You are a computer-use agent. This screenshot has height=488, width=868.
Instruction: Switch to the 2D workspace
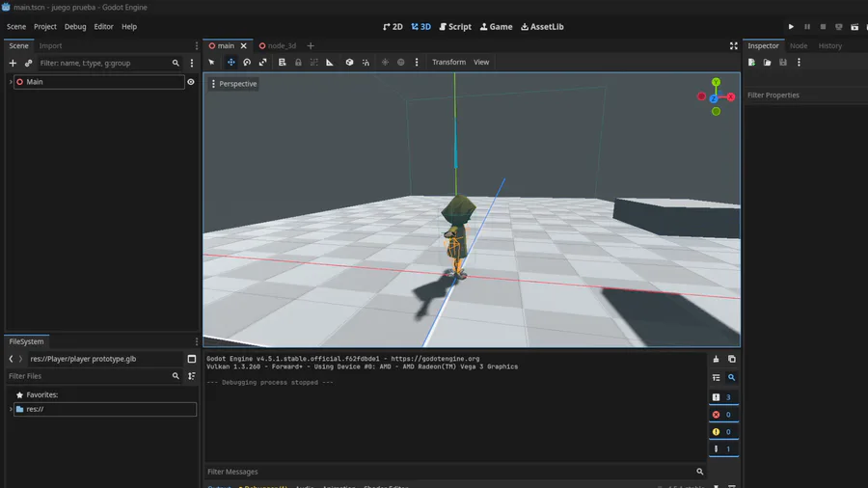[393, 27]
